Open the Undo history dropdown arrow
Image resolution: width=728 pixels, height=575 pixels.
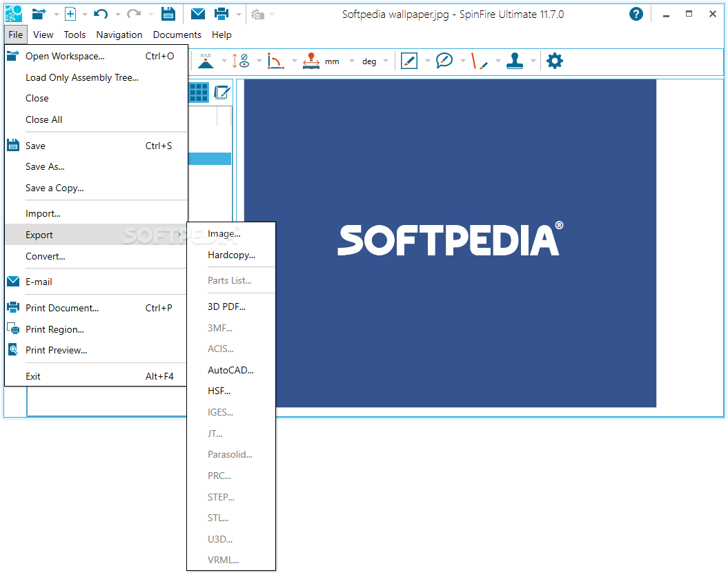117,14
